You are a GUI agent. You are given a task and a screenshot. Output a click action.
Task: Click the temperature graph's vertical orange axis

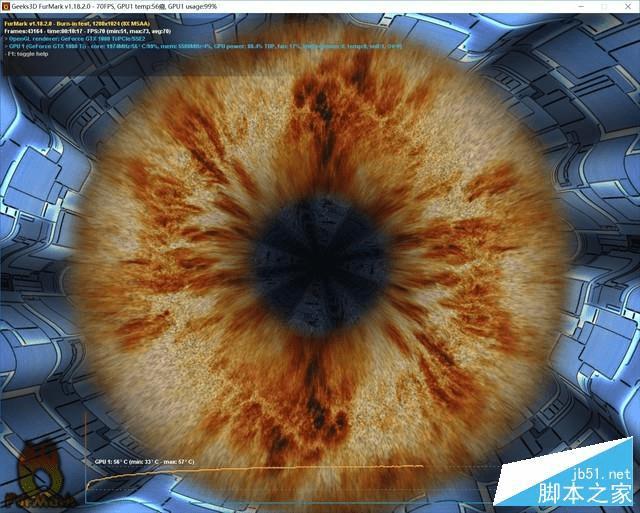tap(85, 457)
